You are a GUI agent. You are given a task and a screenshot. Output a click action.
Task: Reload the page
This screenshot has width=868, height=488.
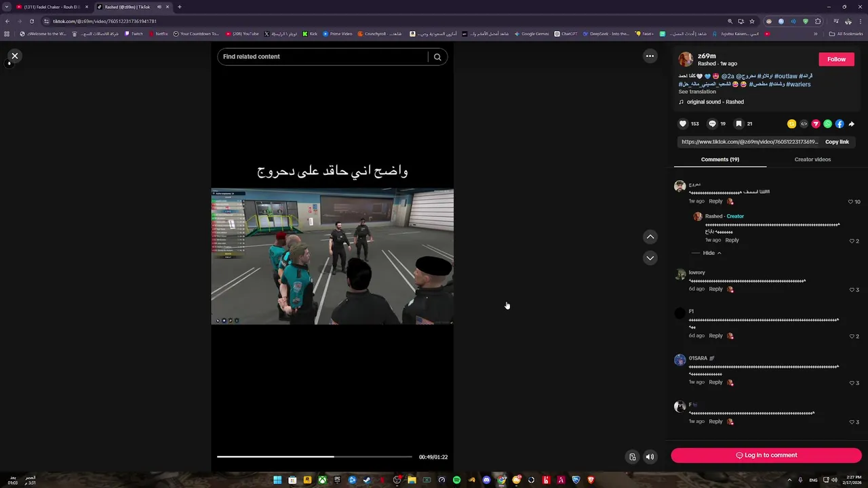click(x=31, y=21)
